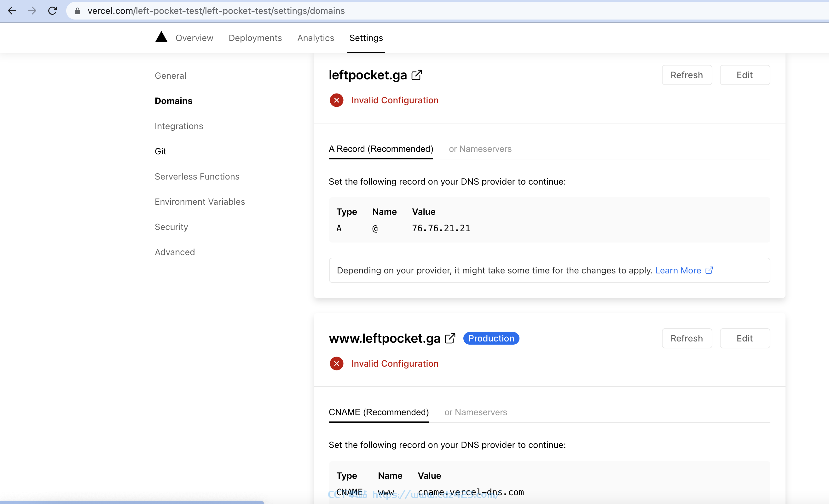Open the Overview tab
This screenshot has width=829, height=504.
click(194, 38)
